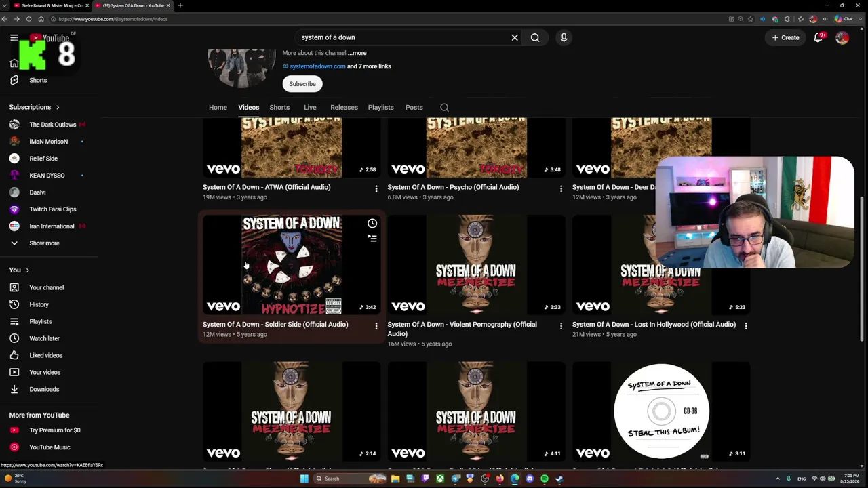Play the Soldier Side Hypnotize thumbnail
The image size is (868, 488).
coord(292,265)
